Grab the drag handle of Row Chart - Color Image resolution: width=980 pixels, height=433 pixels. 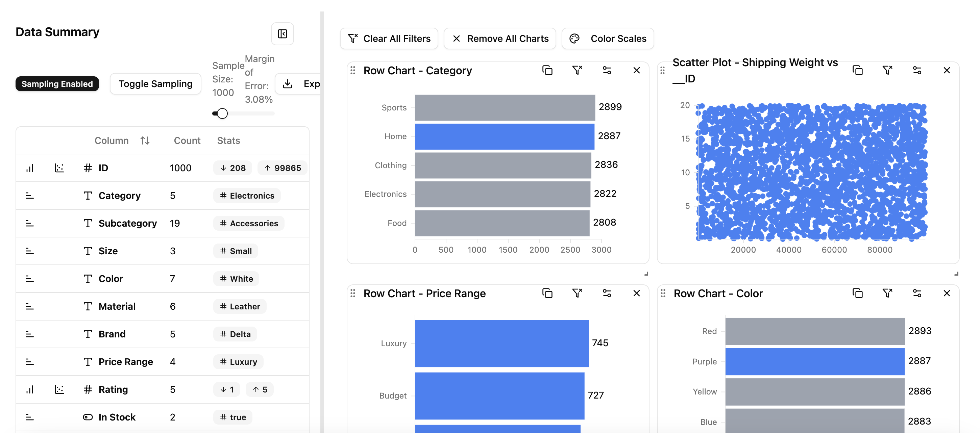click(663, 294)
